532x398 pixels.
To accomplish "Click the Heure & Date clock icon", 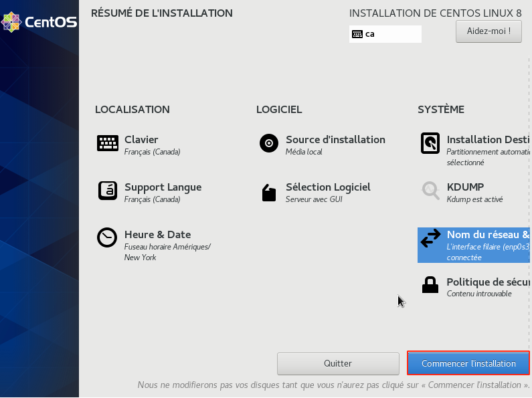I will pos(107,238).
